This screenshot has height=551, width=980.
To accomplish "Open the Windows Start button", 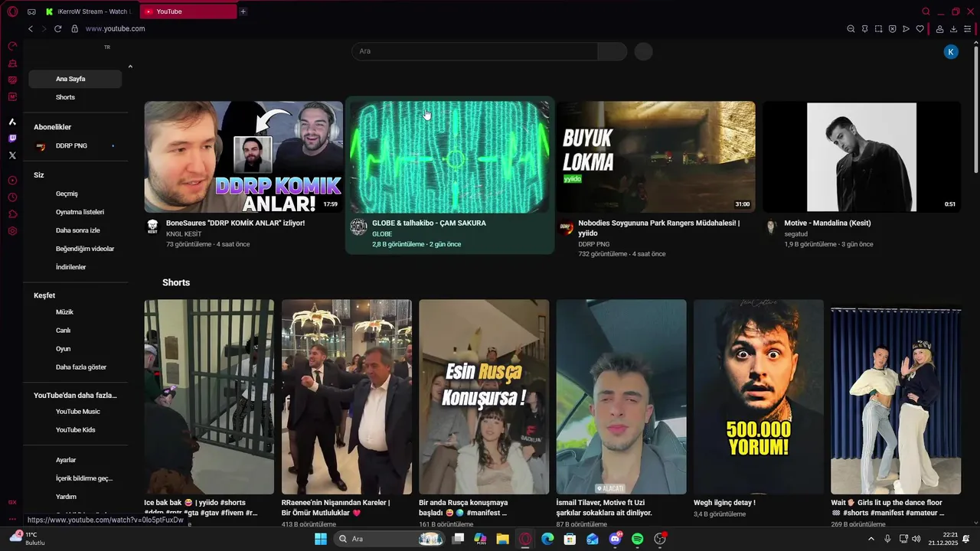I will [x=321, y=539].
